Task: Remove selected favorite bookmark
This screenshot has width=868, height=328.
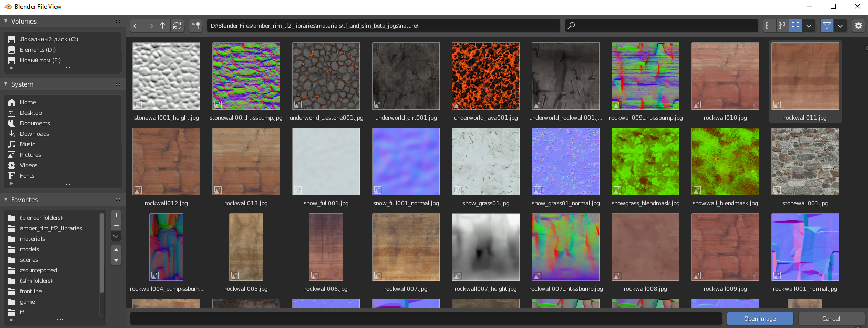Action: click(x=117, y=226)
